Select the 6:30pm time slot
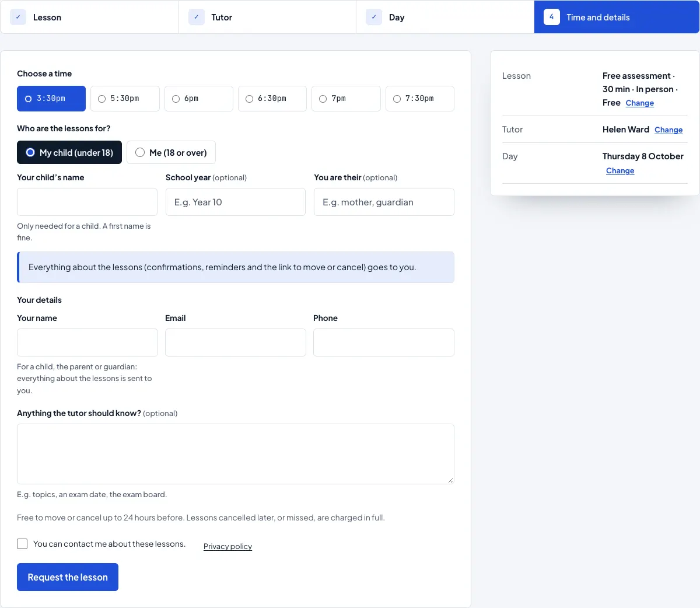The image size is (700, 608). click(x=272, y=99)
